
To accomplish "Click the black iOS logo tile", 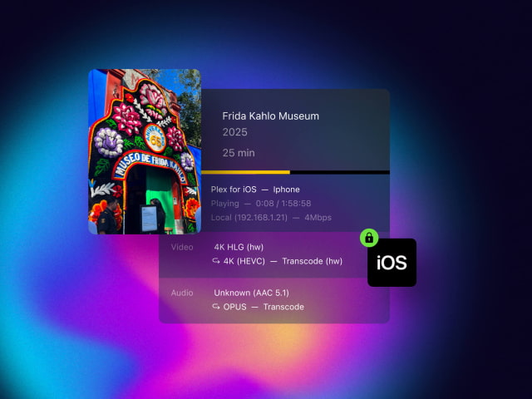I will click(392, 263).
